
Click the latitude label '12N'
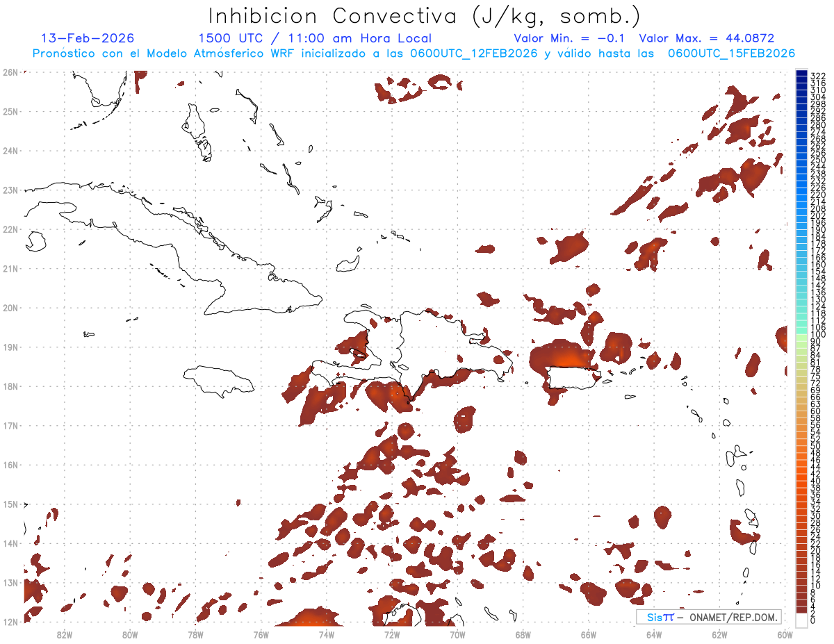click(10, 622)
